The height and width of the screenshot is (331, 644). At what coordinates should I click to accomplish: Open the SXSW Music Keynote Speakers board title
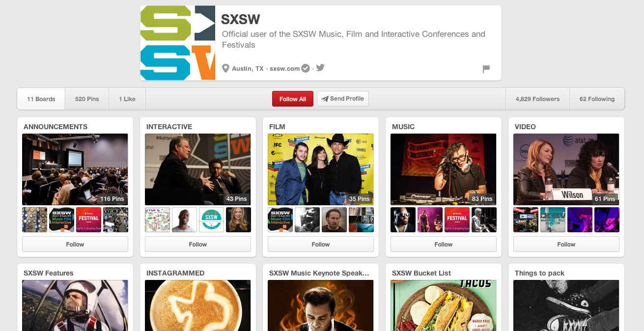(x=319, y=273)
